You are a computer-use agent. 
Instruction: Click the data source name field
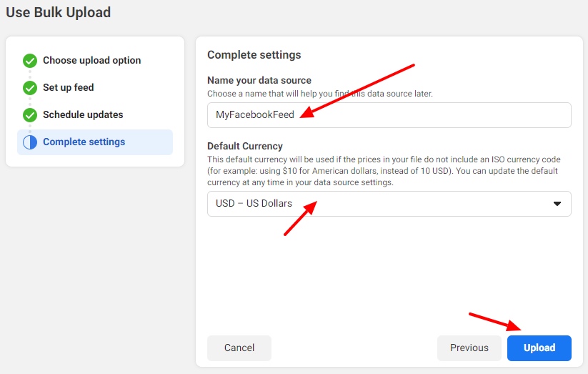tap(389, 115)
